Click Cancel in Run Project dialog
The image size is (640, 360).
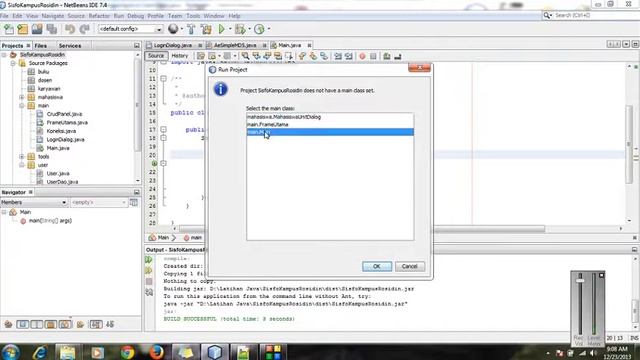pos(409,267)
